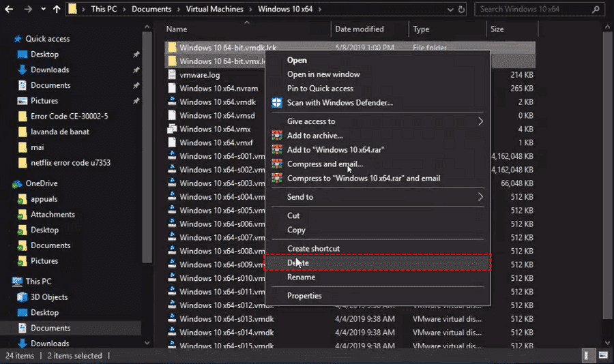Sort files by Name column header

(177, 29)
